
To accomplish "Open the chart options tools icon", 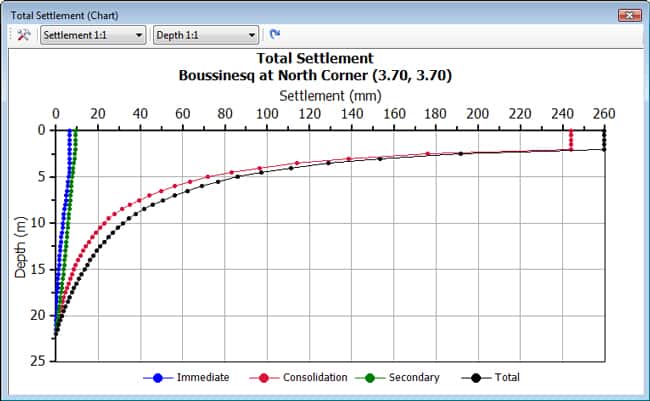I will click(x=24, y=35).
